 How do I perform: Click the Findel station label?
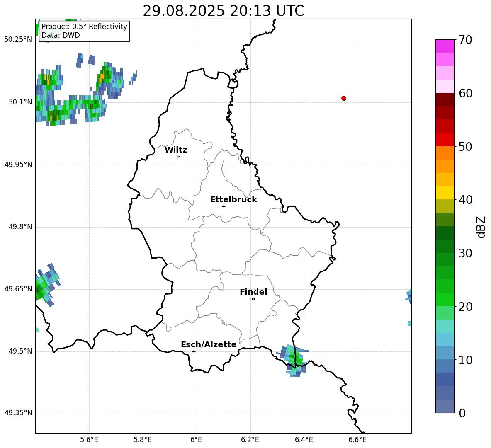click(x=253, y=292)
